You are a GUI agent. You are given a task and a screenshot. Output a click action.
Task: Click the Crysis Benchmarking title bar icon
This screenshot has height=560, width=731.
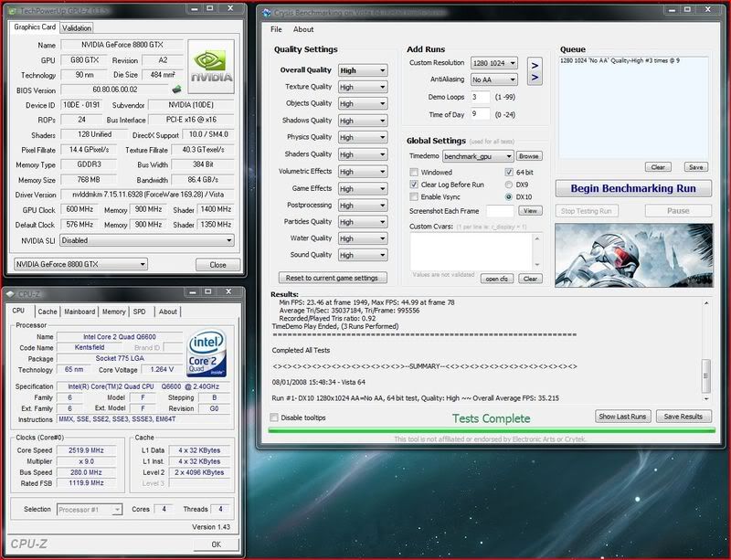(x=266, y=13)
